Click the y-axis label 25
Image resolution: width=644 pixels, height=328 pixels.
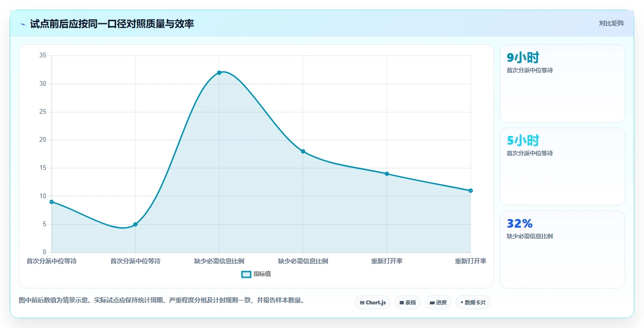pyautogui.click(x=42, y=112)
